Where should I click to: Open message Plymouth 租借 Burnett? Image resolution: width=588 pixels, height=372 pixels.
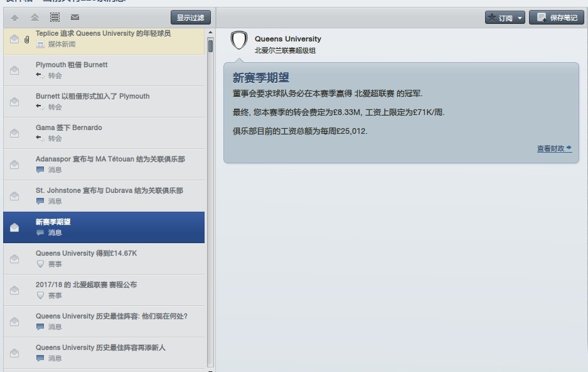[x=104, y=70]
